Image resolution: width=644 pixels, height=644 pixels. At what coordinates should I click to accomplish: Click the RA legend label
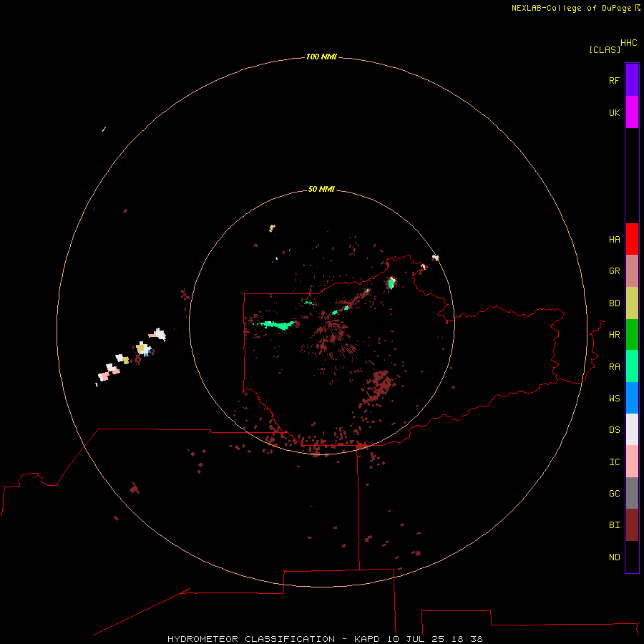click(x=614, y=366)
